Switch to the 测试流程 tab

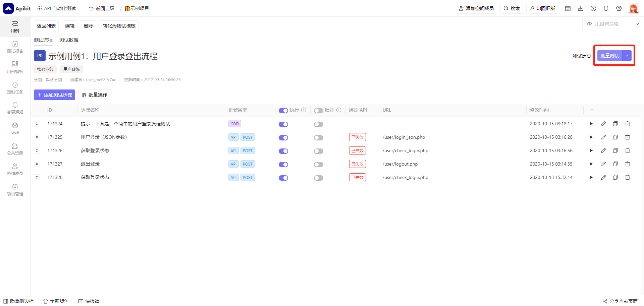43,40
